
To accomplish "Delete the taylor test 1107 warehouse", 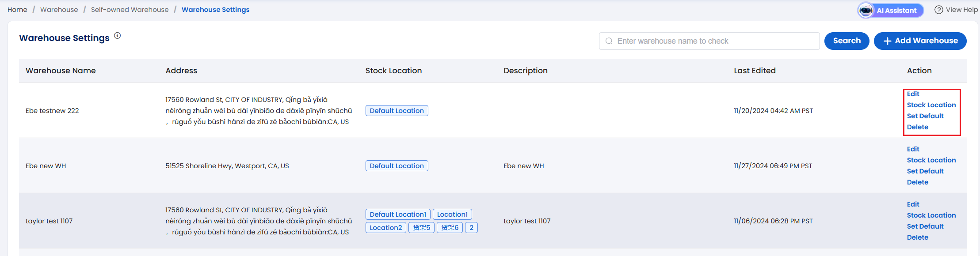I will [918, 237].
